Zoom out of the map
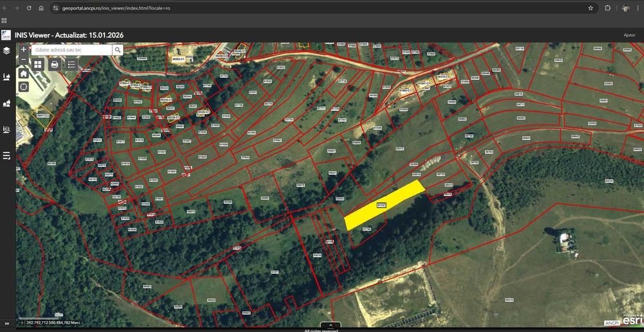The height and width of the screenshot is (332, 644). coord(23,59)
